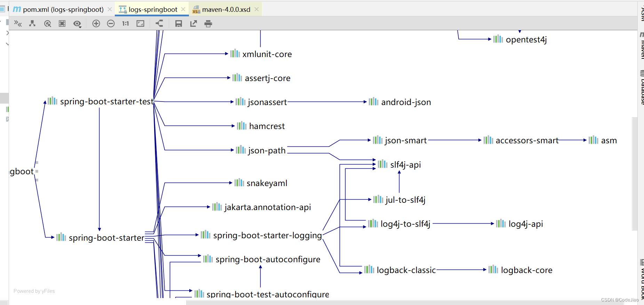Screen dimensions: 644x305
Task: Open the maven-4.0.0.xsd tab
Action: point(225,9)
